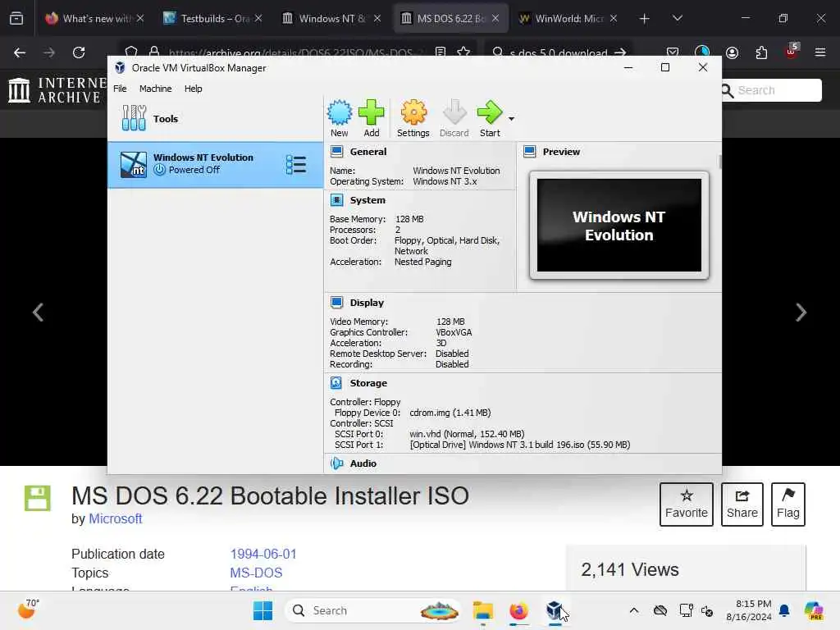
Task: Click the Windows NT Evolution preview thumbnail
Action: (x=619, y=226)
